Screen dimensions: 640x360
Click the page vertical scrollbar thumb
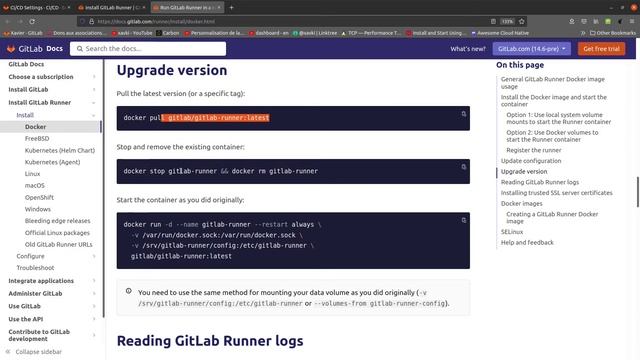point(638,192)
